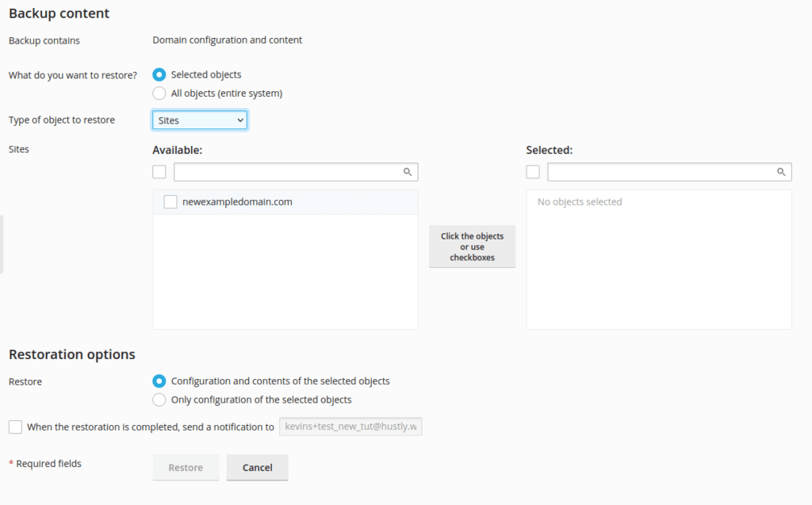Choose "All objects (entire system)"

(159, 92)
